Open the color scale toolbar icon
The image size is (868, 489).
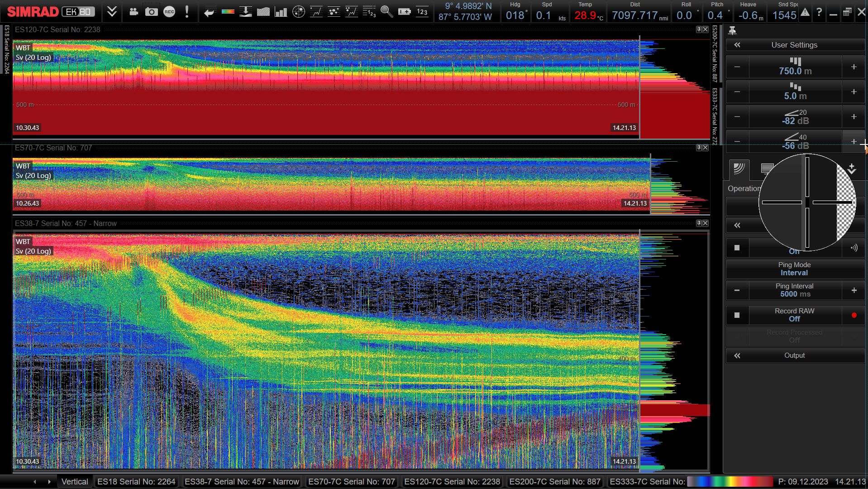point(228,12)
